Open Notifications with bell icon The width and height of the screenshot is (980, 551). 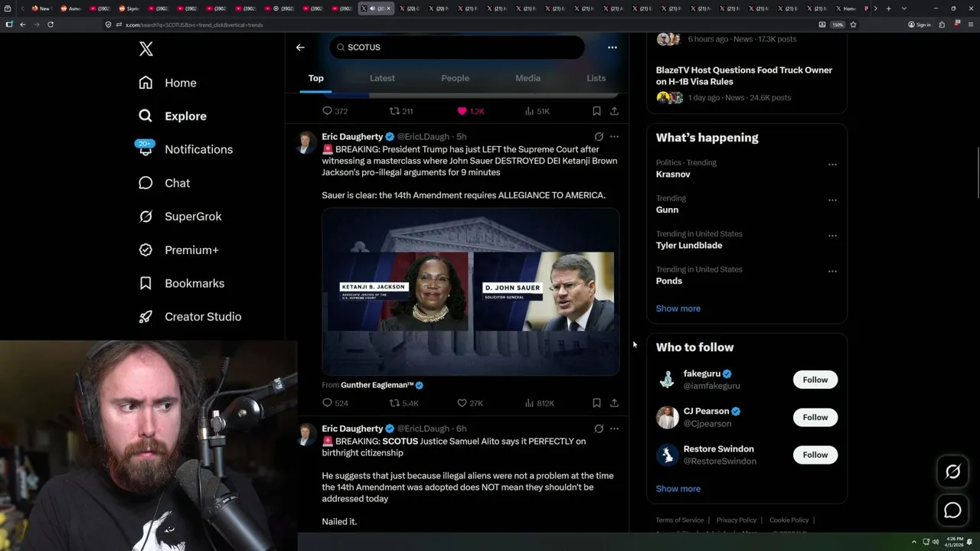[x=185, y=149]
